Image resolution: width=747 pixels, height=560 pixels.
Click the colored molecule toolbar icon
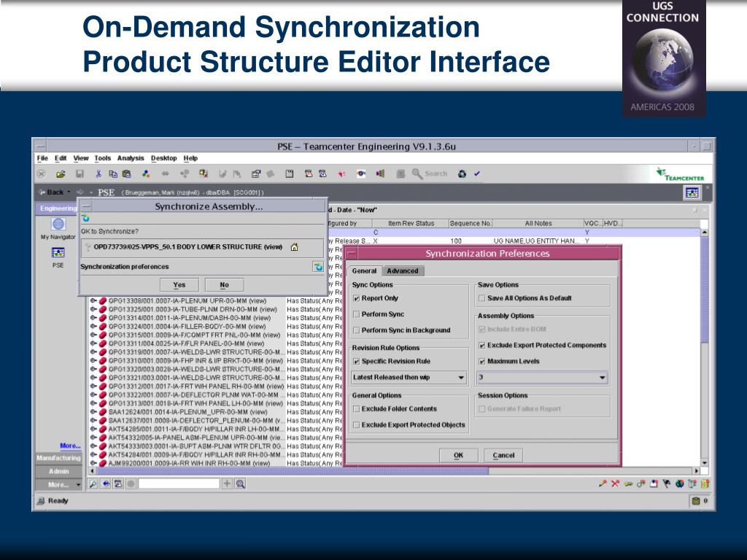(146, 174)
